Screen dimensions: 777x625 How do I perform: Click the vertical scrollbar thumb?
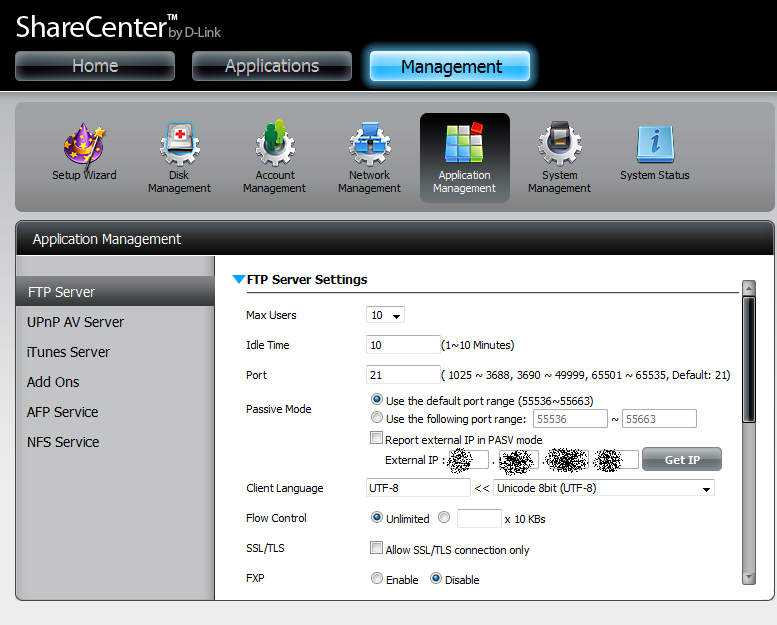[749, 359]
